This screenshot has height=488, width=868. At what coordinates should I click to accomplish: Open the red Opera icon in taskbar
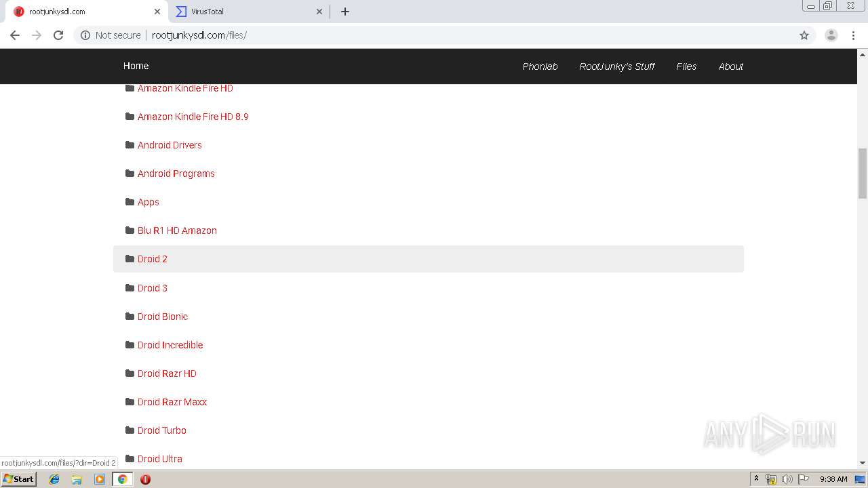145,479
